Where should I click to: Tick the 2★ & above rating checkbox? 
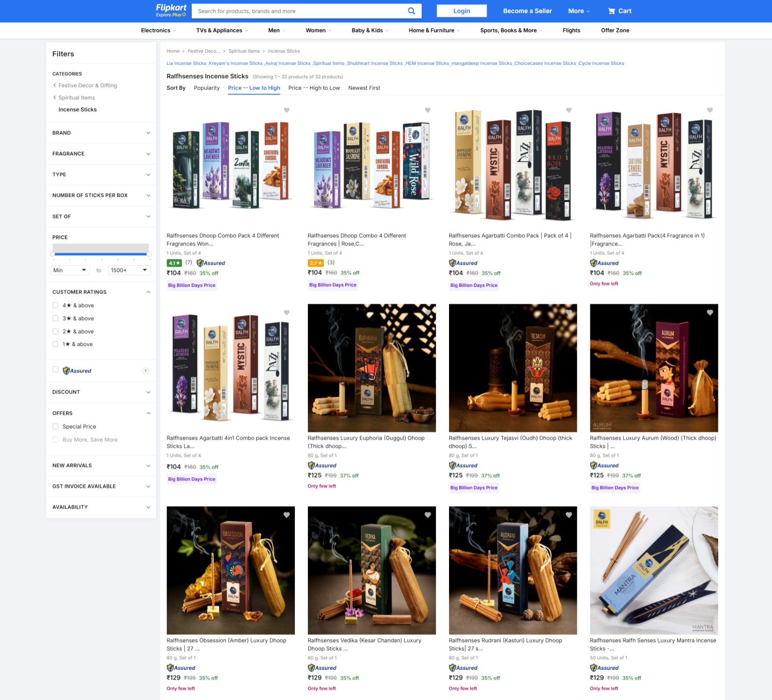[55, 331]
